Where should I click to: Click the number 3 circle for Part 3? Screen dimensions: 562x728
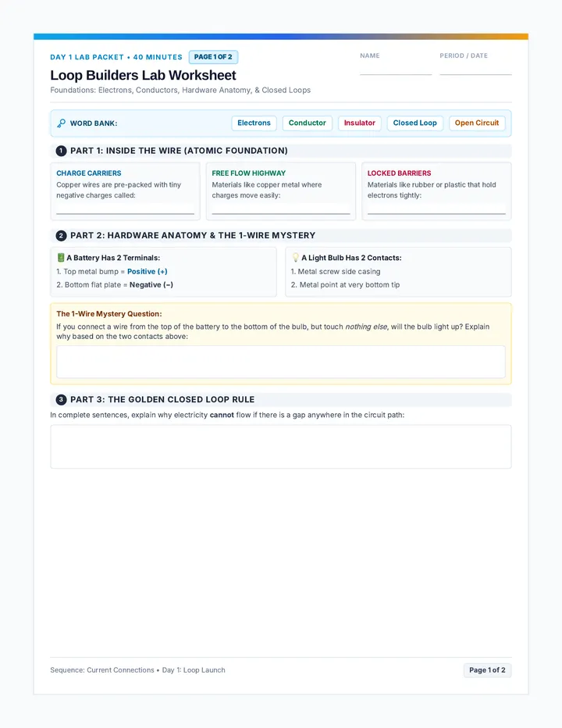61,400
